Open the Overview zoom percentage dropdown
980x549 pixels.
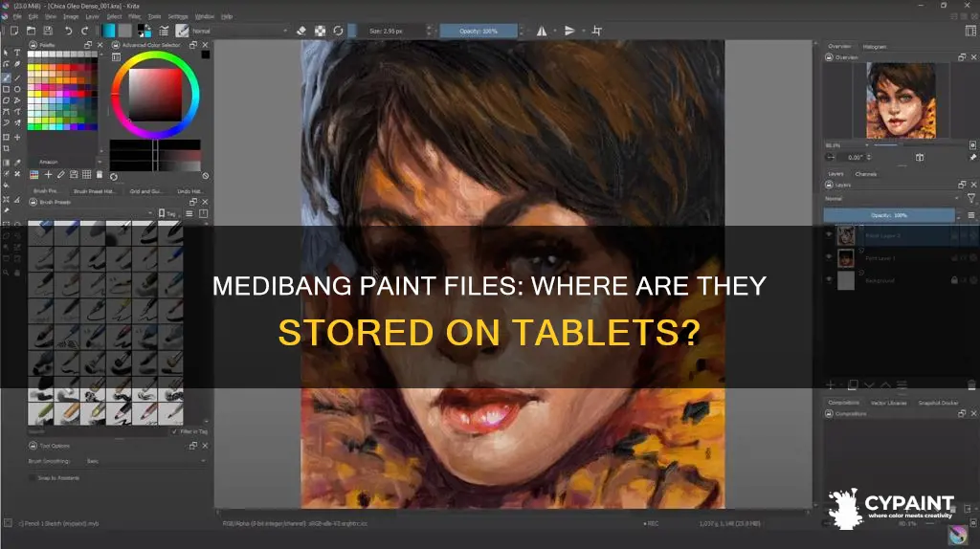click(x=848, y=144)
